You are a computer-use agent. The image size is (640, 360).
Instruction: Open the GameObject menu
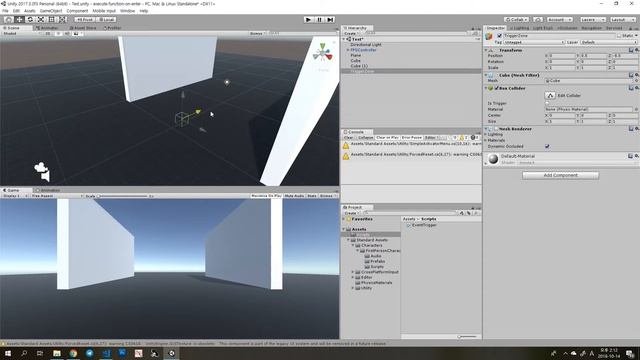[51, 11]
